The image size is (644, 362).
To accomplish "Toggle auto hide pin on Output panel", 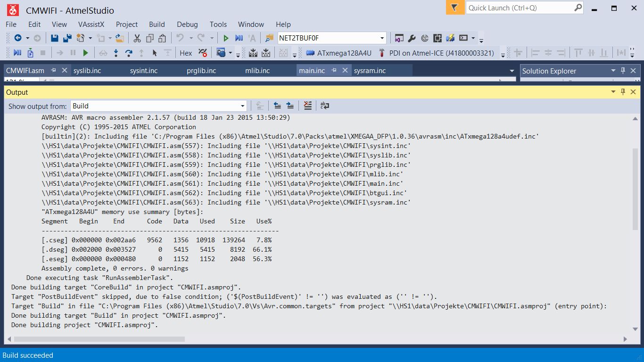I will pyautogui.click(x=623, y=92).
